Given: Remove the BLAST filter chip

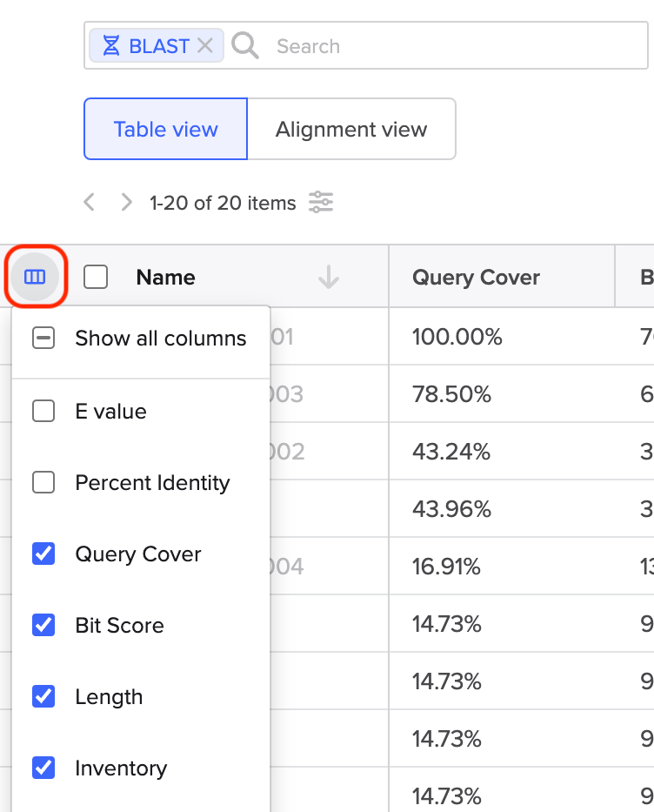Looking at the screenshot, I should pos(205,46).
